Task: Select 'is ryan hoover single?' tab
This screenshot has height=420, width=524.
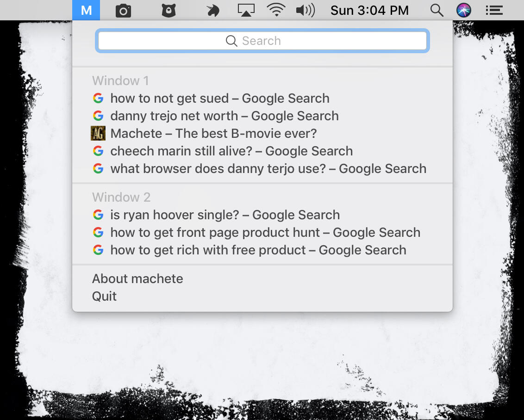Action: (225, 215)
